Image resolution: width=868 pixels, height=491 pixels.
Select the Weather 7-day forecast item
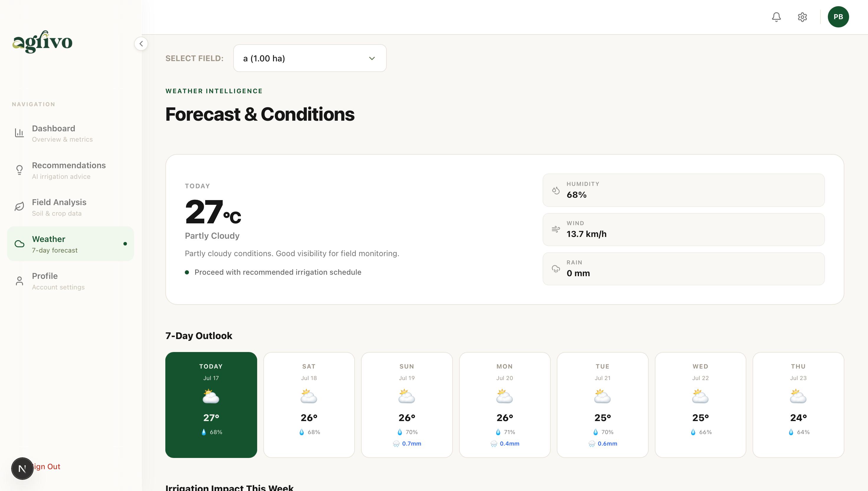(x=71, y=244)
